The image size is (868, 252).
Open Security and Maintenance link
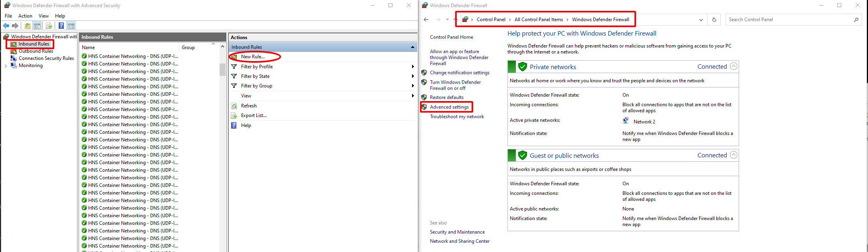tap(457, 232)
